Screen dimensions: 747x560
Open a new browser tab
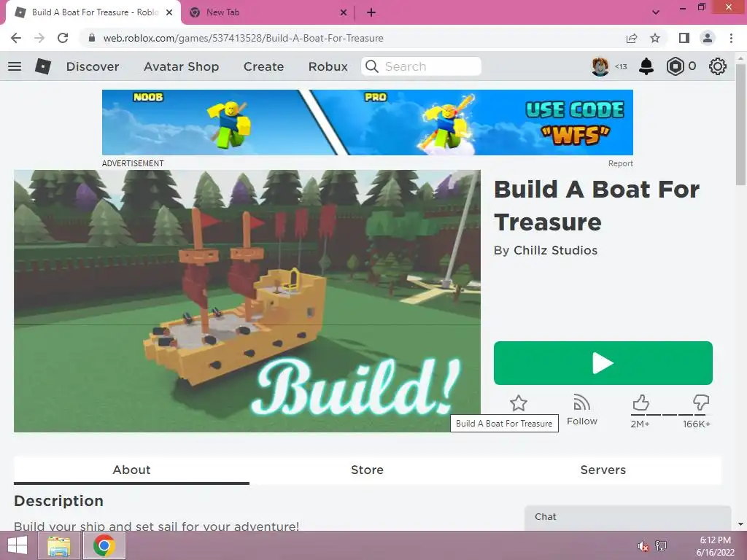tap(371, 12)
